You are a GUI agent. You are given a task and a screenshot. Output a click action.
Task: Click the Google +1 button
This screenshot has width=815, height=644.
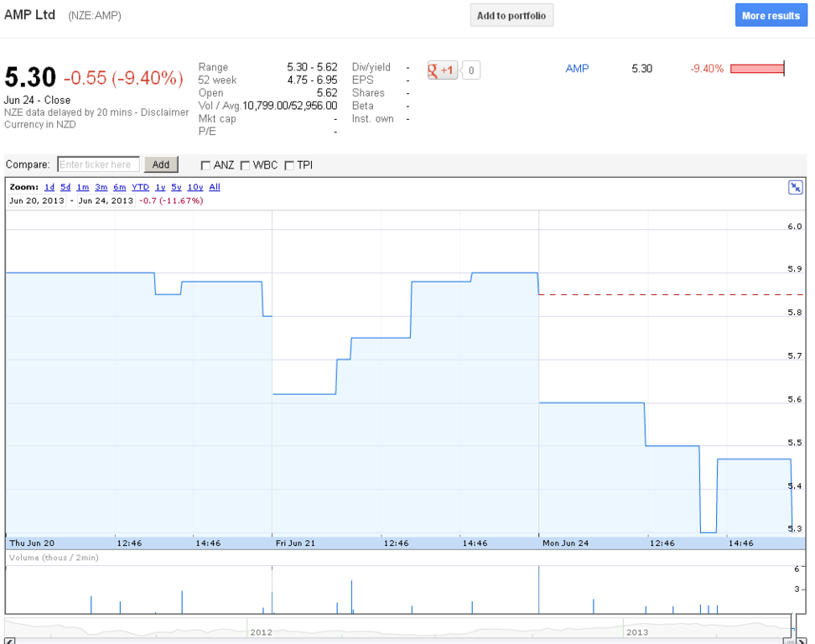click(442, 70)
